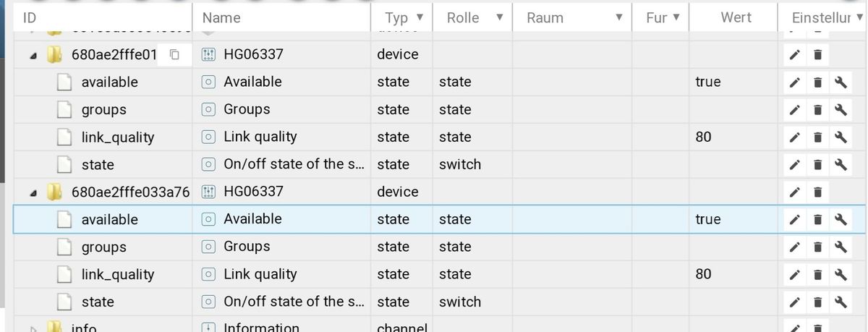Screen dimensions: 868x332
Task: Edit groups state under device 680ae2fffe033a76
Action: [793, 247]
